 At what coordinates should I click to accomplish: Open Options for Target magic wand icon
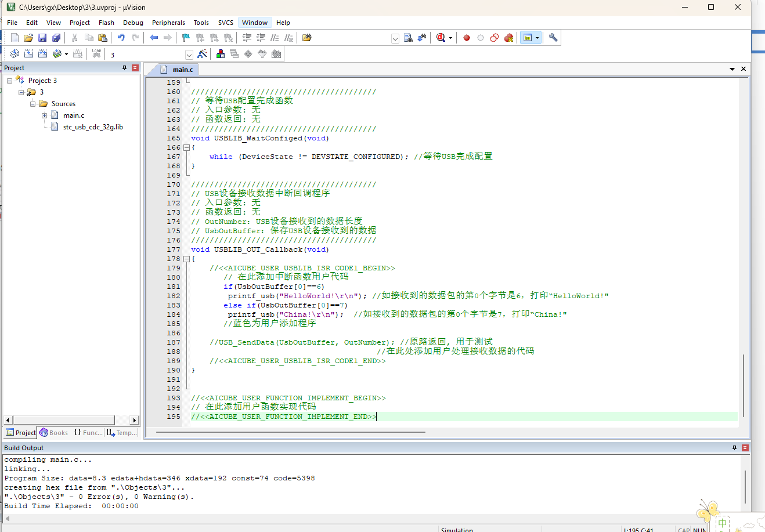pyautogui.click(x=202, y=54)
